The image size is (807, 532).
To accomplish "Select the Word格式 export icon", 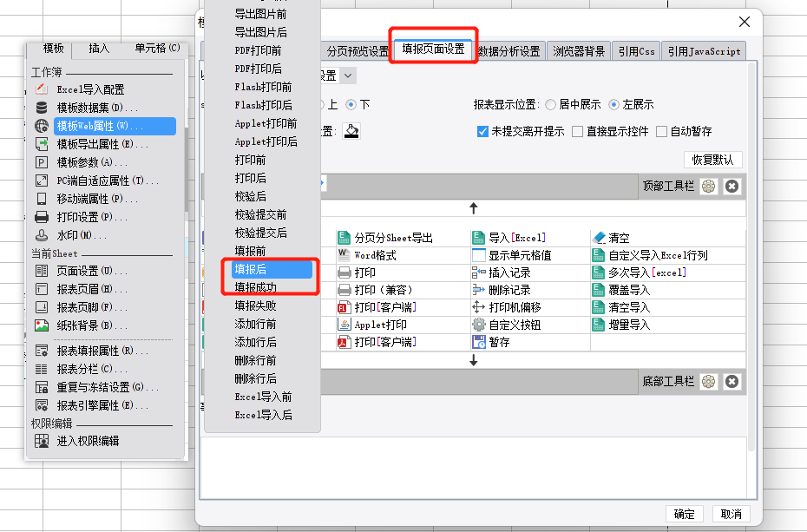I will tap(344, 254).
